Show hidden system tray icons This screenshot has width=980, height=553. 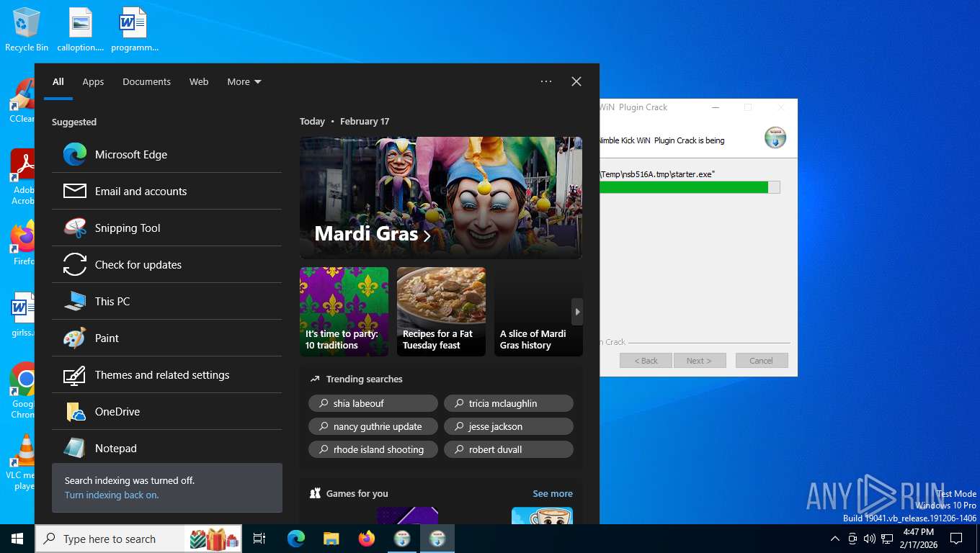coord(835,539)
